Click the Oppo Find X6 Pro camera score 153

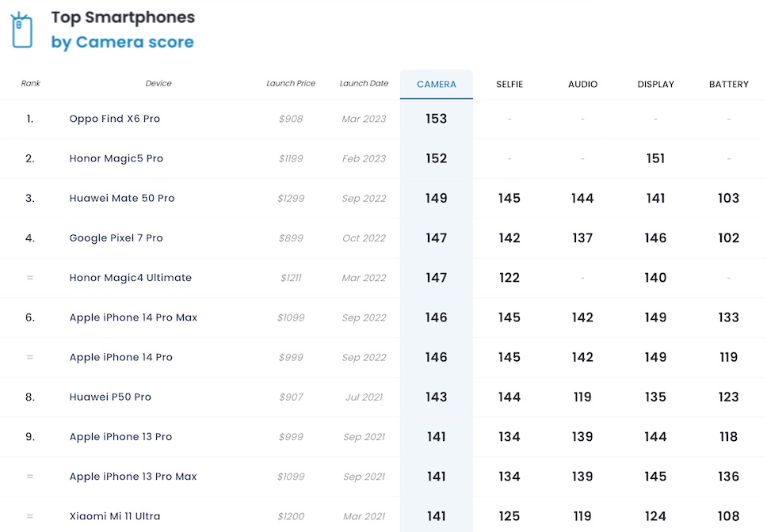tap(437, 119)
